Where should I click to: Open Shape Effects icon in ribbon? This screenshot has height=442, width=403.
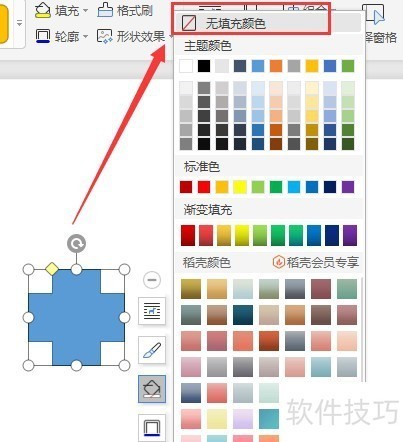(105, 36)
